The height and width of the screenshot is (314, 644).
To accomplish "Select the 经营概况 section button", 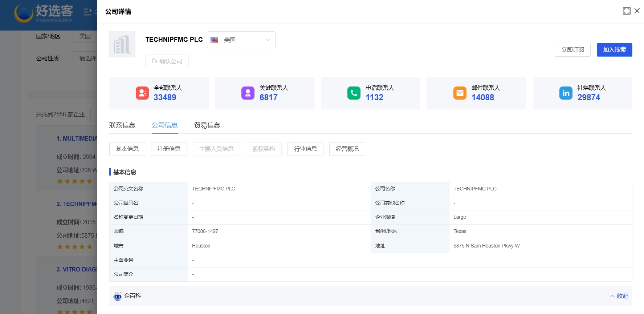I will 347,149.
